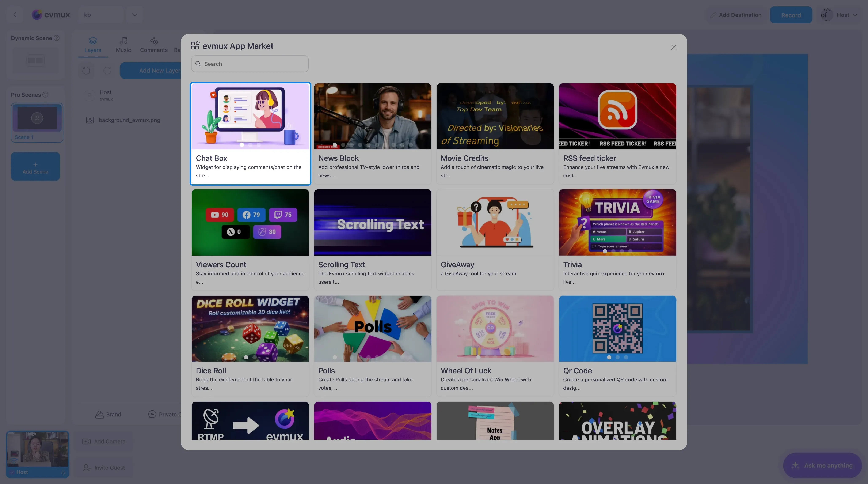The image size is (868, 484).
Task: Switch to the Music tab
Action: click(123, 45)
